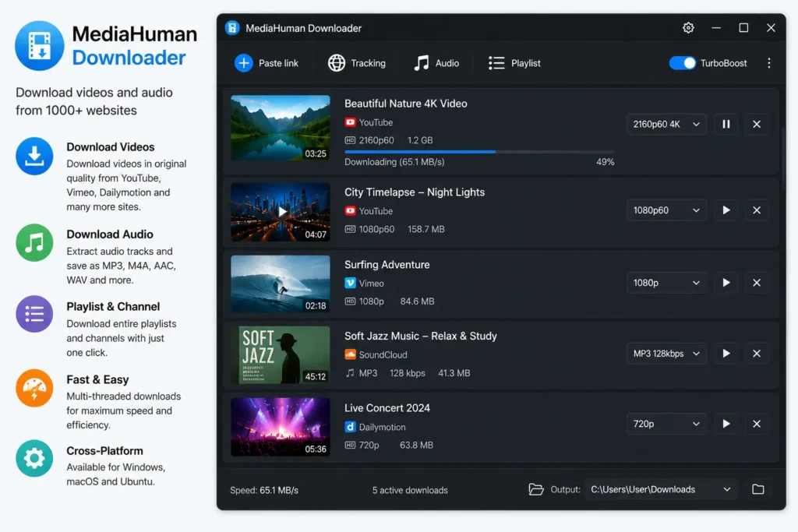Remove City Timelapse – Night Lights item

click(x=757, y=210)
